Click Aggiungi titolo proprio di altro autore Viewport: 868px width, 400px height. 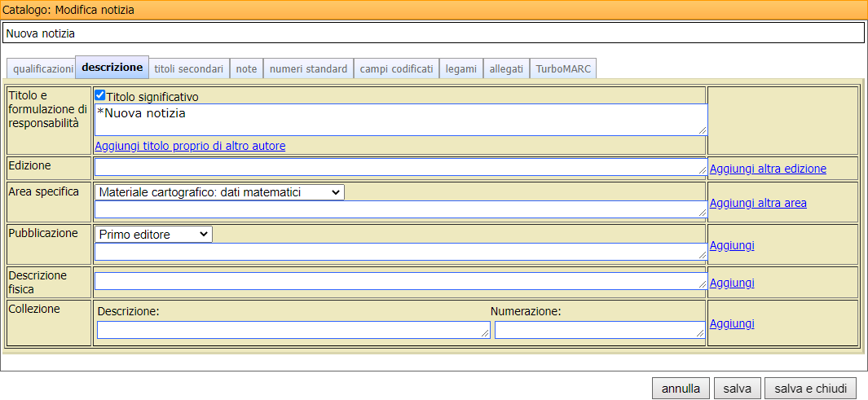tap(190, 146)
